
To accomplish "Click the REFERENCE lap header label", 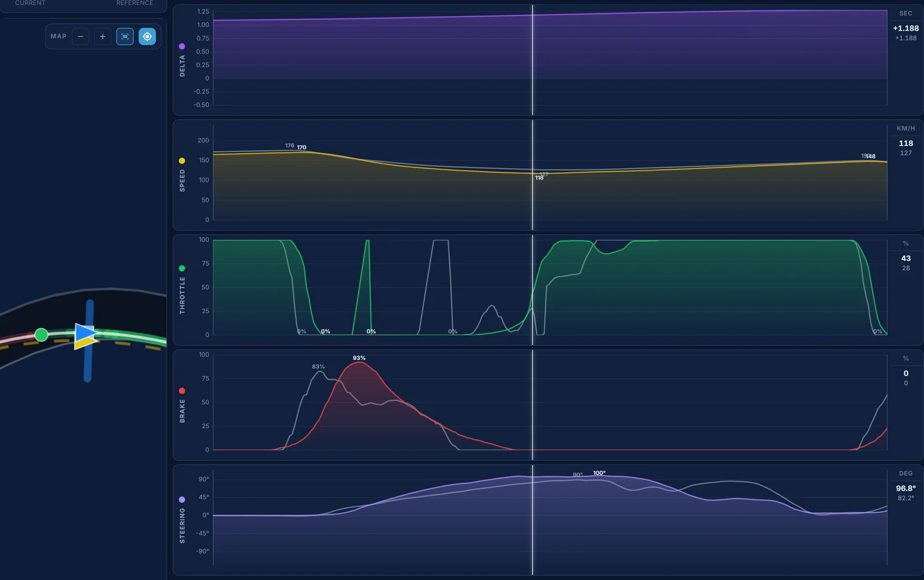I will tap(135, 3).
